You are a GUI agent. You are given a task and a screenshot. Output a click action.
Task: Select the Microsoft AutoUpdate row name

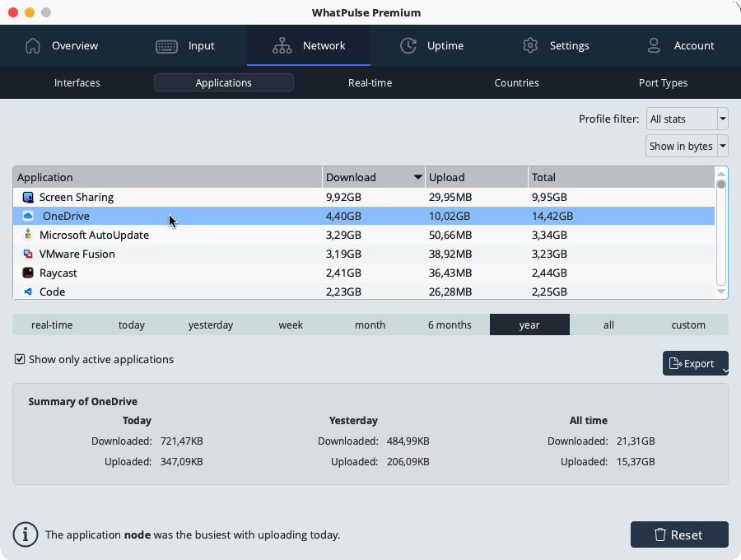coord(94,235)
